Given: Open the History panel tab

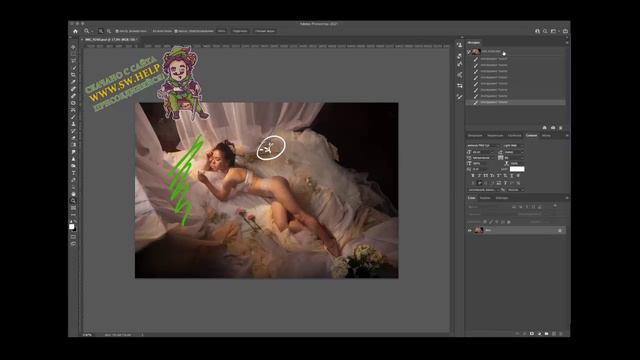Looking at the screenshot, I should pyautogui.click(x=474, y=42).
